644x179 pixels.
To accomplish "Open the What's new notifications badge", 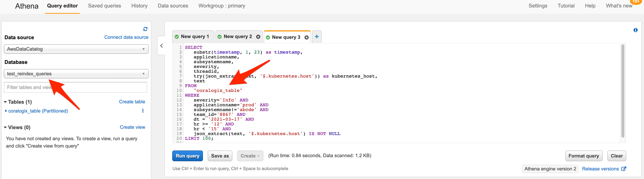I will (636, 2).
